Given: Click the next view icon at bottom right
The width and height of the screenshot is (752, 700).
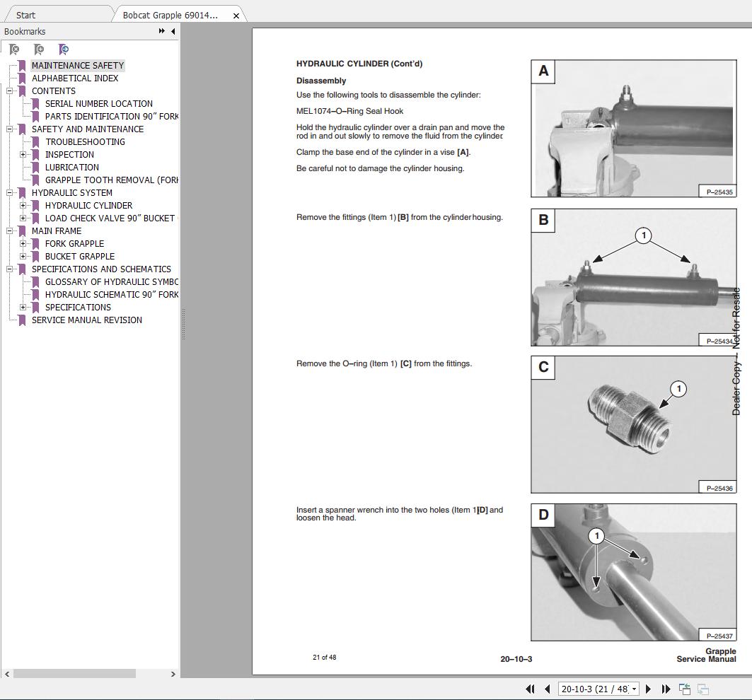Looking at the screenshot, I should (x=702, y=689).
